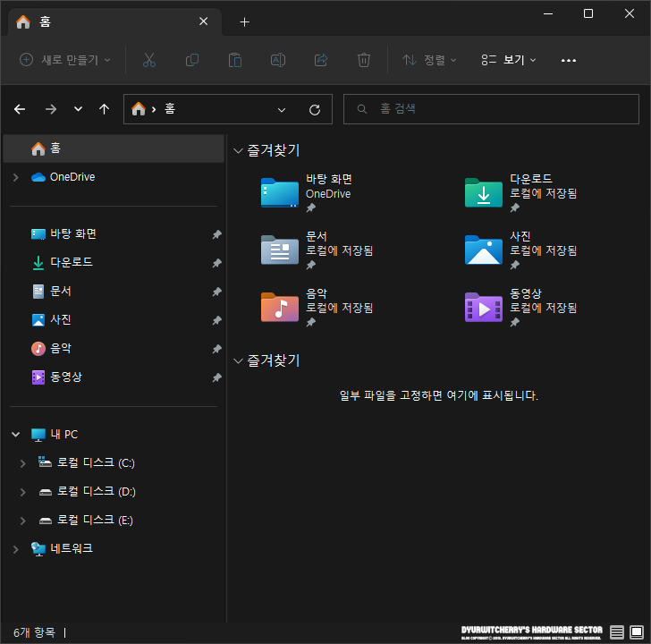The height and width of the screenshot is (644, 651).
Task: Select the 다운로드 folder tile
Action: 521,193
